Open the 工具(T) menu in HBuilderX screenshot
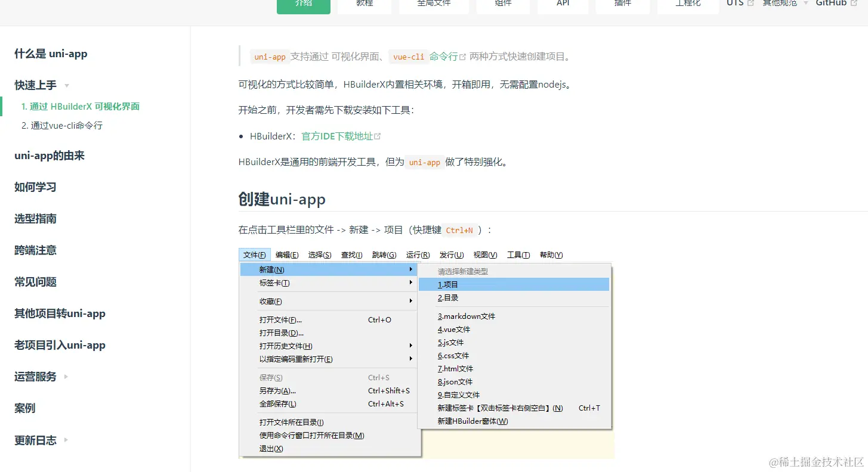This screenshot has height=472, width=868. coord(518,255)
